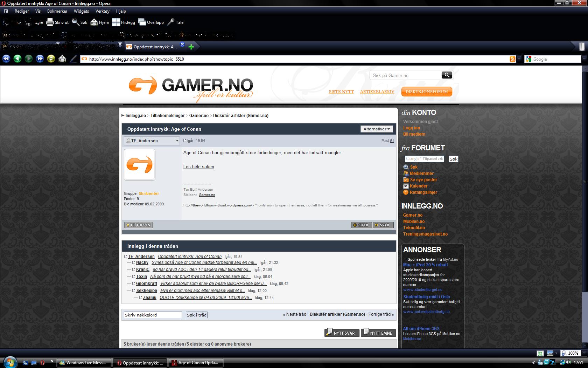
Task: Click the TIL TOPPEN button
Action: [139, 225]
